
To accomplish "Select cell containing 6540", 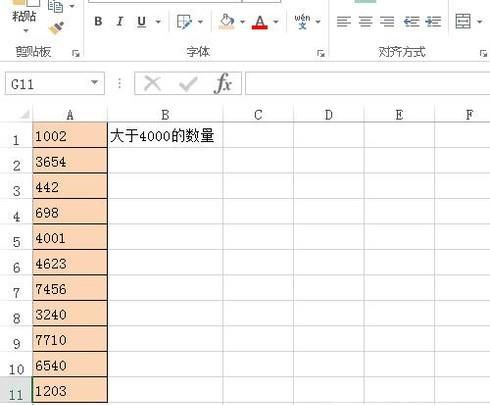I will (x=70, y=364).
